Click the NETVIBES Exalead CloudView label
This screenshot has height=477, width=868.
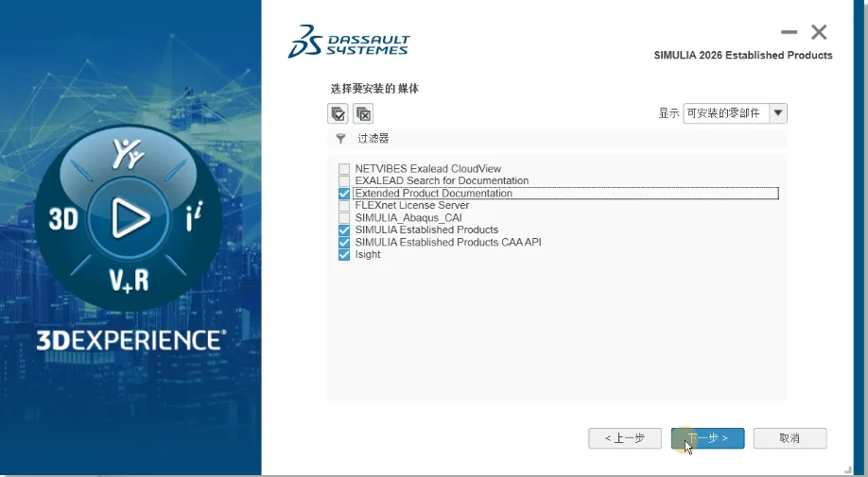(x=428, y=168)
